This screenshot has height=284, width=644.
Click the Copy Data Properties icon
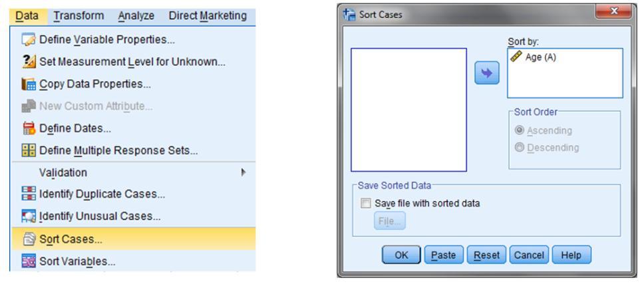pyautogui.click(x=29, y=84)
